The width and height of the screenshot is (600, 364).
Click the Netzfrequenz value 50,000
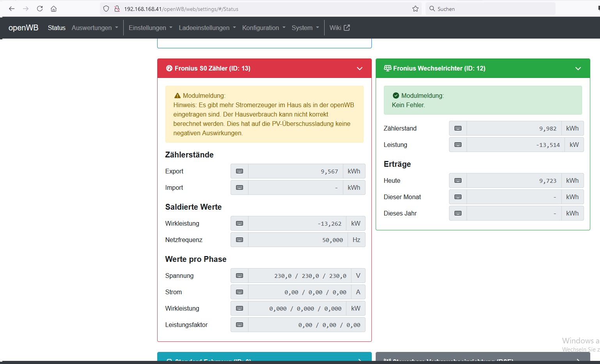[298, 240]
